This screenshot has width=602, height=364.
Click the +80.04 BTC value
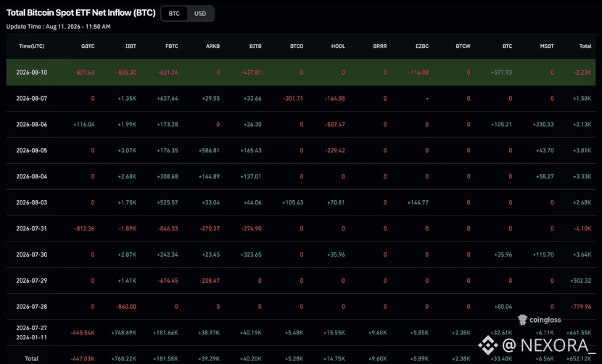click(x=503, y=307)
